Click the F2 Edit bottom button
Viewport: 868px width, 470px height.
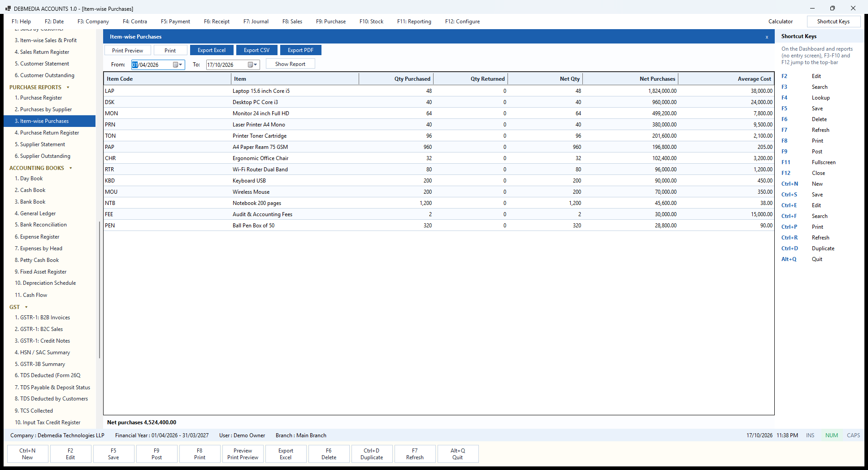tap(70, 454)
